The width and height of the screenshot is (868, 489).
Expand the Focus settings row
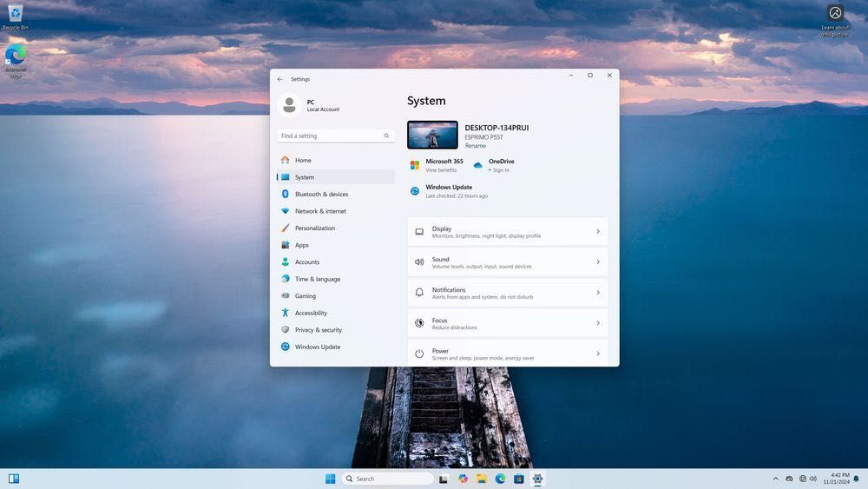pos(508,323)
